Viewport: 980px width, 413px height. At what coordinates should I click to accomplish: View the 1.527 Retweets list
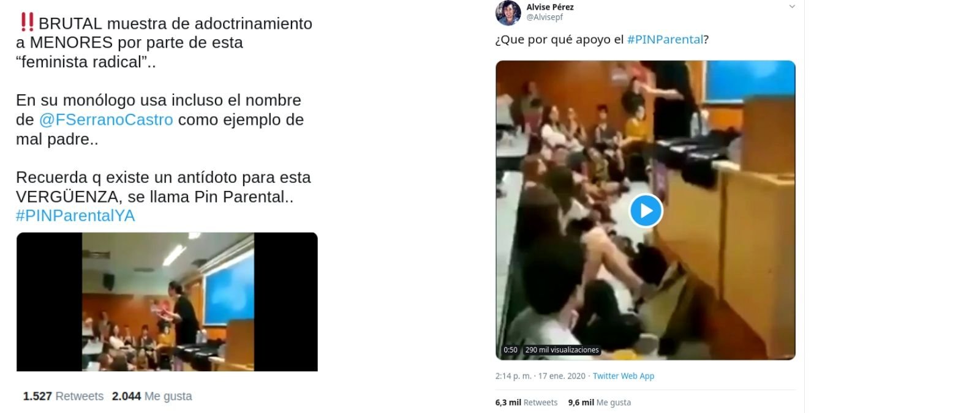[x=63, y=396]
